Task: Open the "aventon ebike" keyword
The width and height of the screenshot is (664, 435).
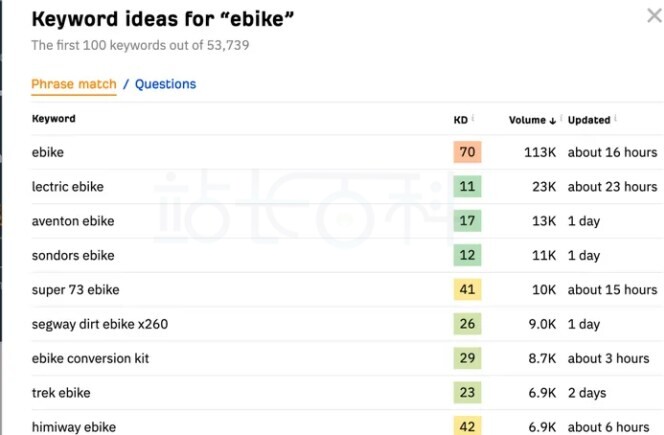Action: 73,221
